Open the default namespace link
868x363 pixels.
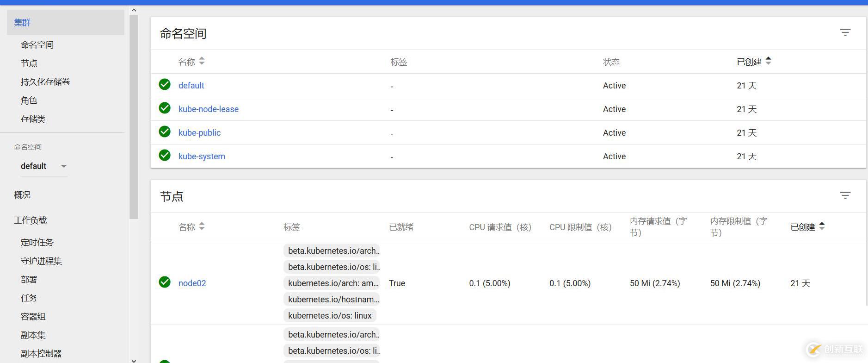coord(191,86)
